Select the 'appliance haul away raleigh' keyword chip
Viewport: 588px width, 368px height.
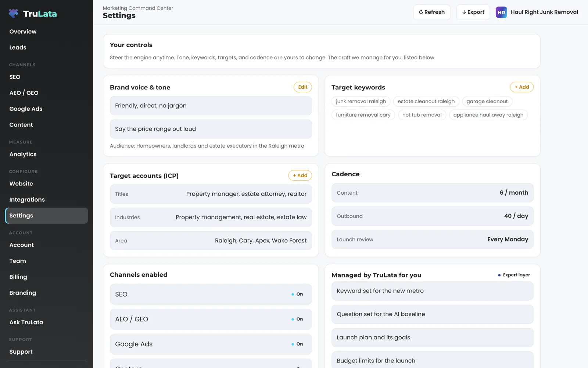(488, 115)
